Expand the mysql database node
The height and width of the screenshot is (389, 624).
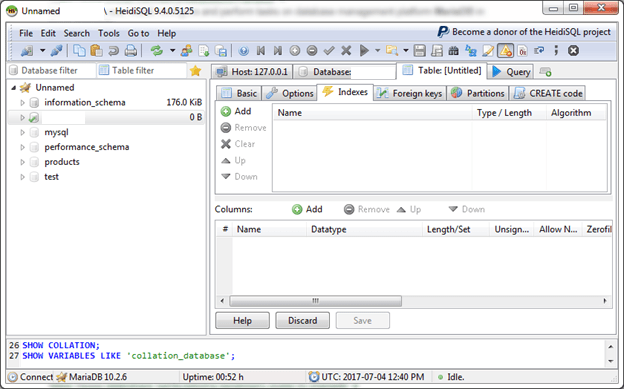click(x=22, y=132)
